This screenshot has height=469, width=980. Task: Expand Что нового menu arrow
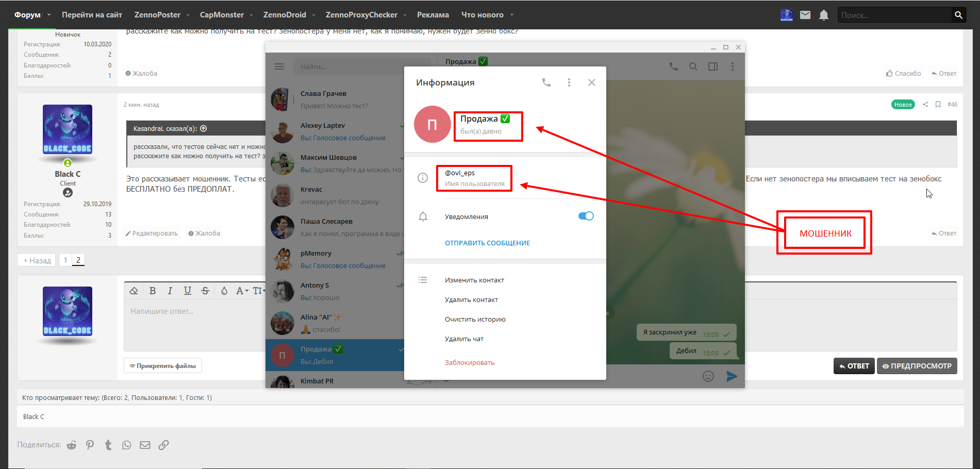tap(511, 15)
